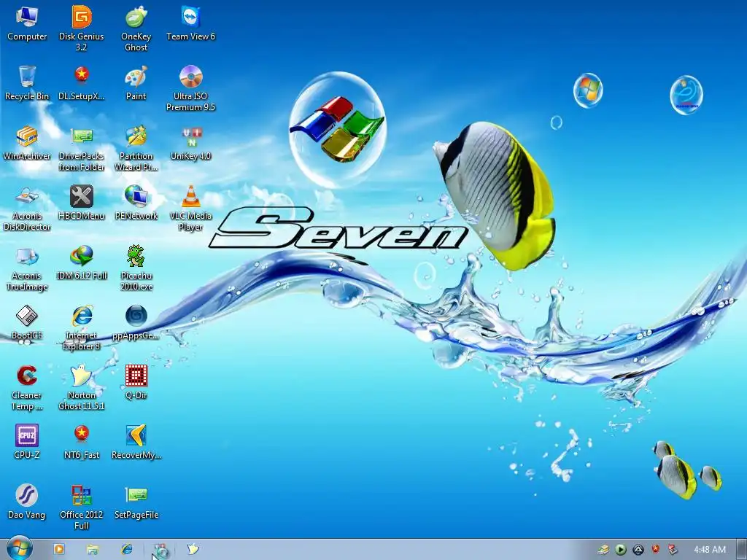Select DriverPacks from Folder icon
747x560 pixels.
point(82,149)
